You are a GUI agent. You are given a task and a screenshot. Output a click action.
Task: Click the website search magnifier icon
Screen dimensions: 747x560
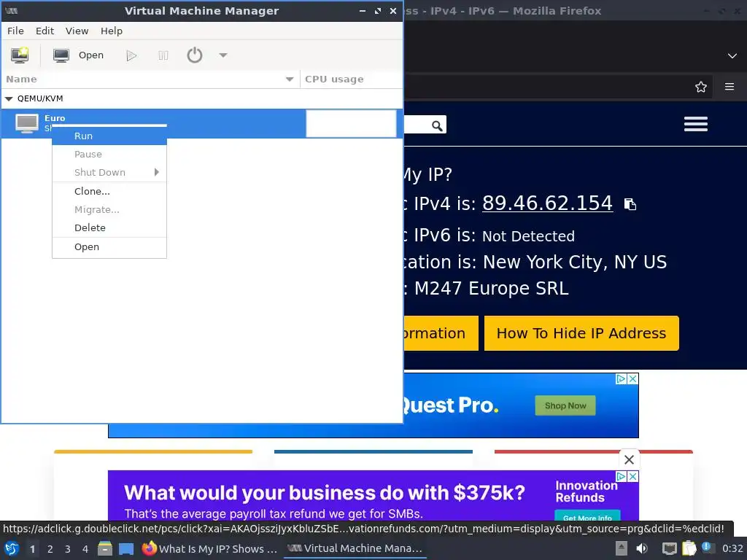437,125
